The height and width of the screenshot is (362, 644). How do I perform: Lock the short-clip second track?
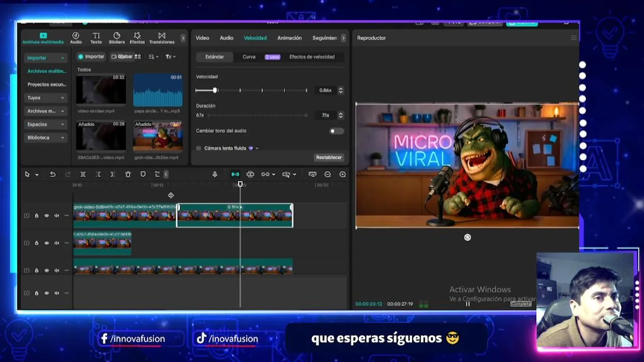tap(36, 243)
